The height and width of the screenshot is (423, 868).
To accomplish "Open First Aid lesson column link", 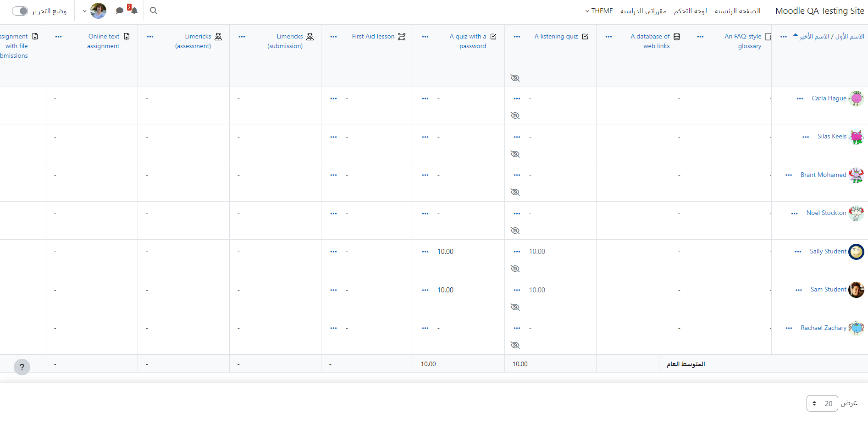I will point(373,36).
